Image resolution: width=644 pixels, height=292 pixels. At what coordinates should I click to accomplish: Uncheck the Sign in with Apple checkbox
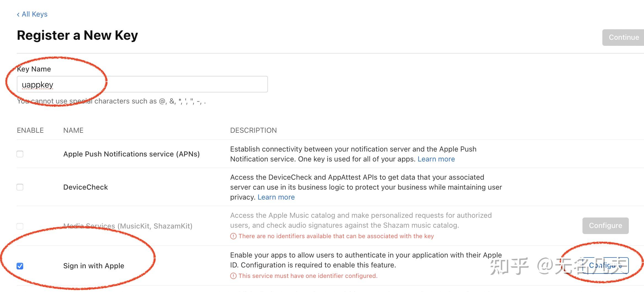[x=20, y=266]
